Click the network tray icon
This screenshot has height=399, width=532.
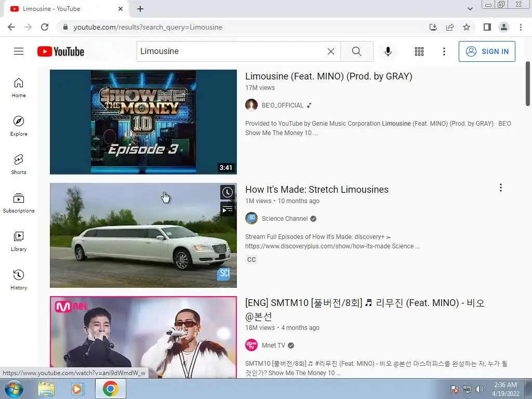point(467,389)
